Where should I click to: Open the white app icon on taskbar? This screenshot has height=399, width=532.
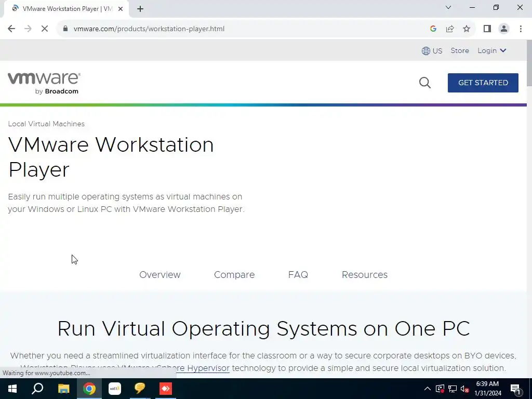pos(115,389)
